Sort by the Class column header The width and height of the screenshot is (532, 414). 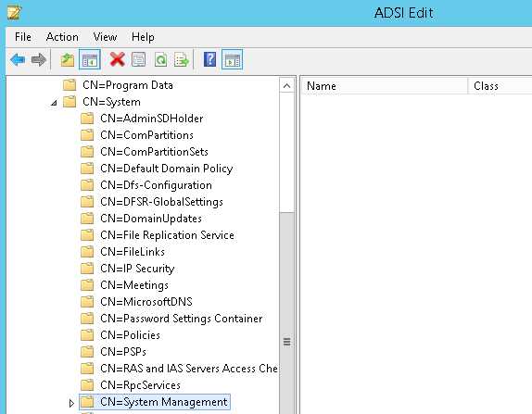(500, 86)
